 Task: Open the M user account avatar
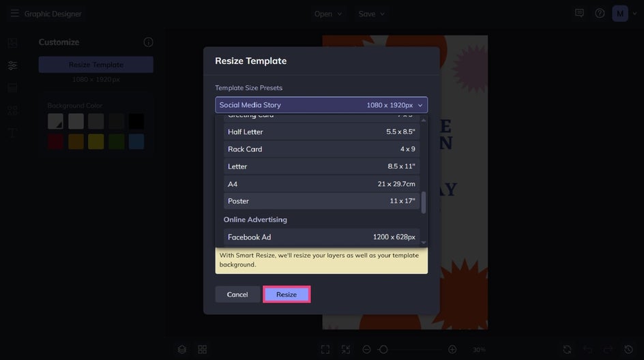click(x=619, y=14)
